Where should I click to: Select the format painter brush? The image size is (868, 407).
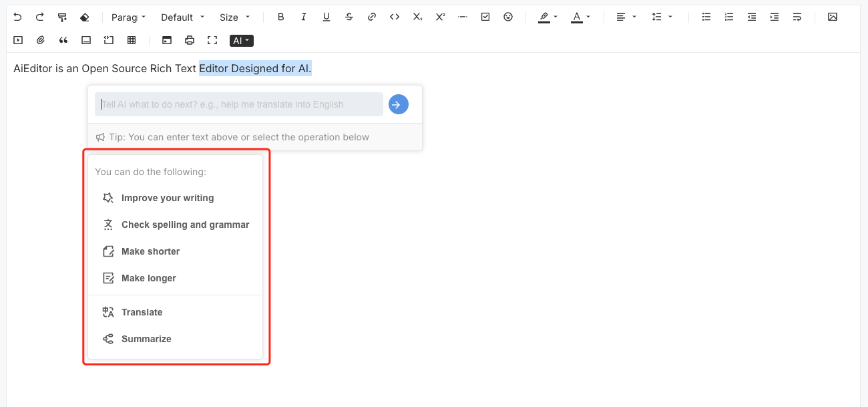tap(62, 17)
